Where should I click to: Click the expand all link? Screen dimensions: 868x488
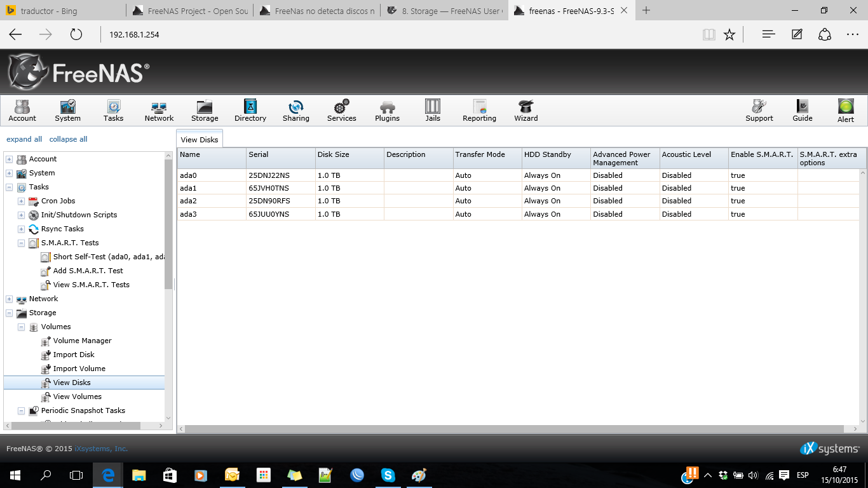(24, 139)
